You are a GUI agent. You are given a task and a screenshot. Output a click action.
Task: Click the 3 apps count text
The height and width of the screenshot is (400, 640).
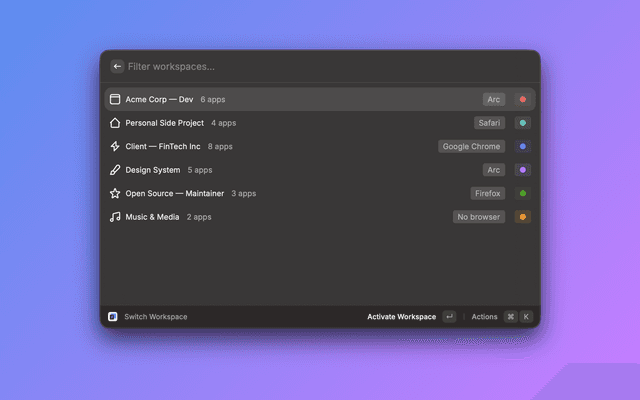pyautogui.click(x=244, y=193)
